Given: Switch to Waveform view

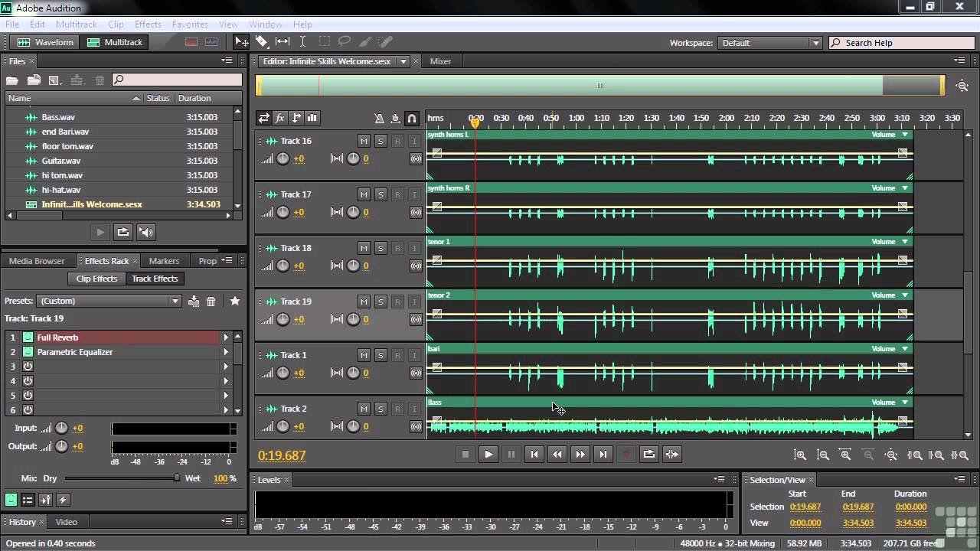Looking at the screenshot, I should pos(46,42).
